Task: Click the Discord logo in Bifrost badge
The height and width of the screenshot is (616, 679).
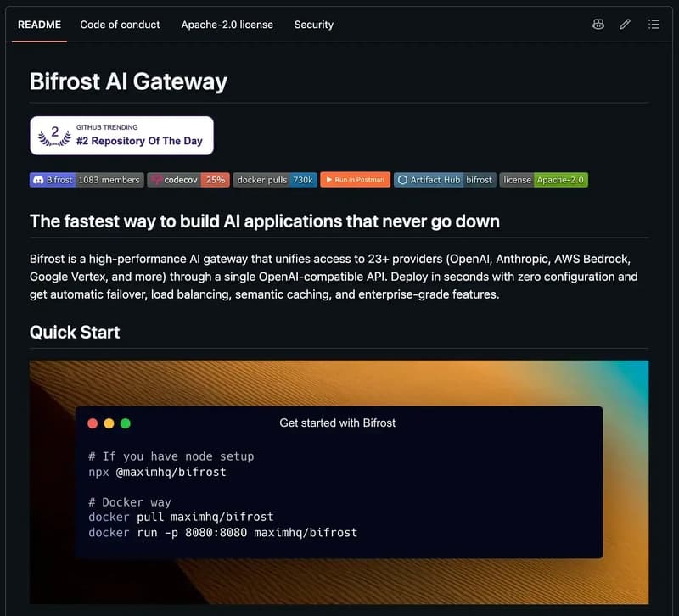Action: pos(38,180)
